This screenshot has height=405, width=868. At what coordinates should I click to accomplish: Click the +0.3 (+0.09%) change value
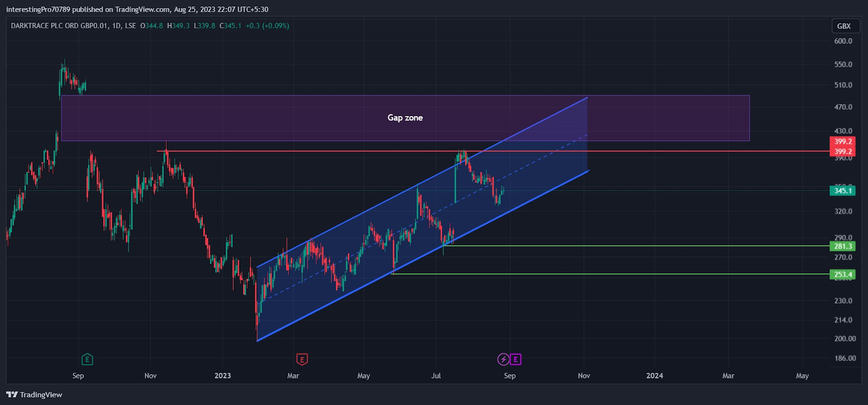click(267, 25)
